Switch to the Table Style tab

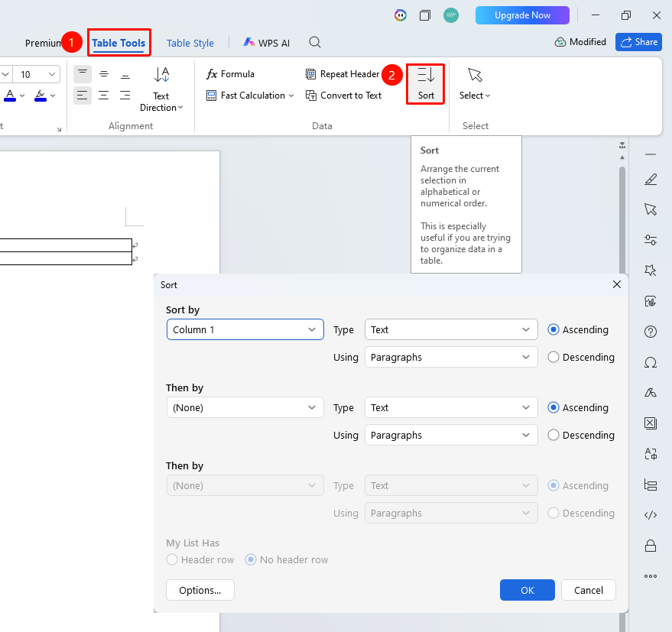tap(190, 44)
